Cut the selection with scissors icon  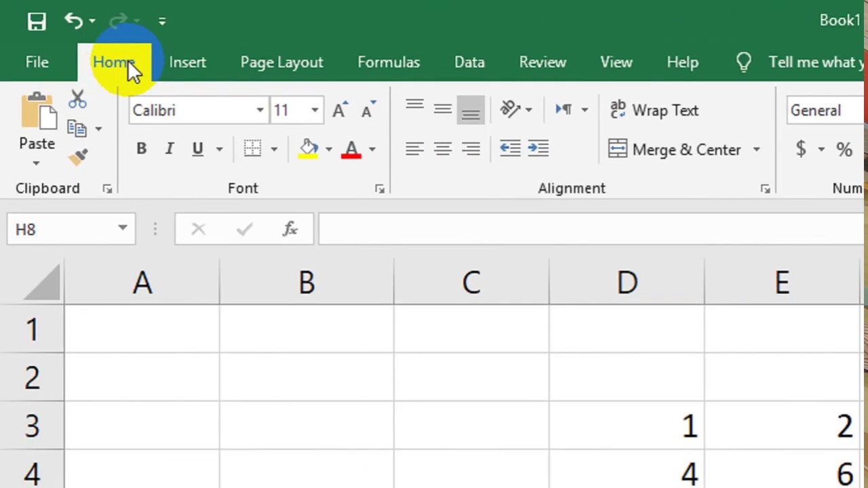pyautogui.click(x=77, y=100)
